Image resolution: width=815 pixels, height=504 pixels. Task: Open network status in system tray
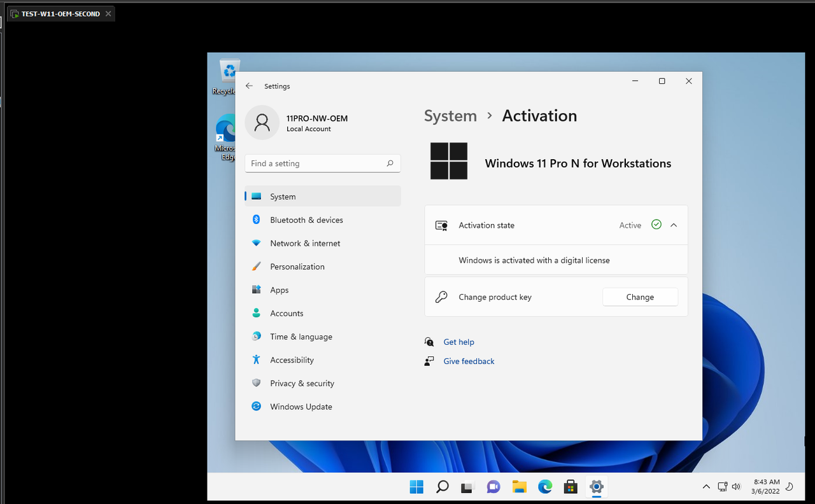(x=723, y=487)
